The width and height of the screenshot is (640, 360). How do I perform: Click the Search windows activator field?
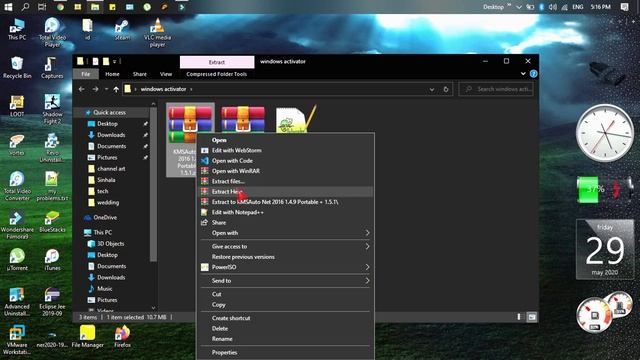[496, 89]
